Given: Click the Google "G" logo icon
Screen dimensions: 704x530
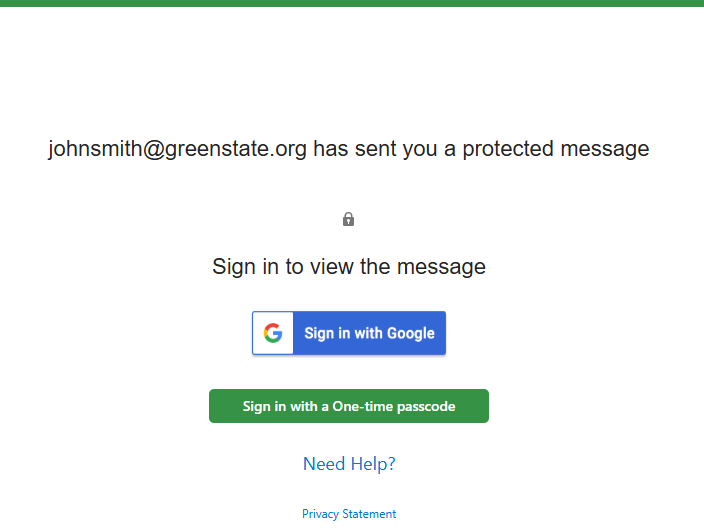Looking at the screenshot, I should (x=273, y=333).
